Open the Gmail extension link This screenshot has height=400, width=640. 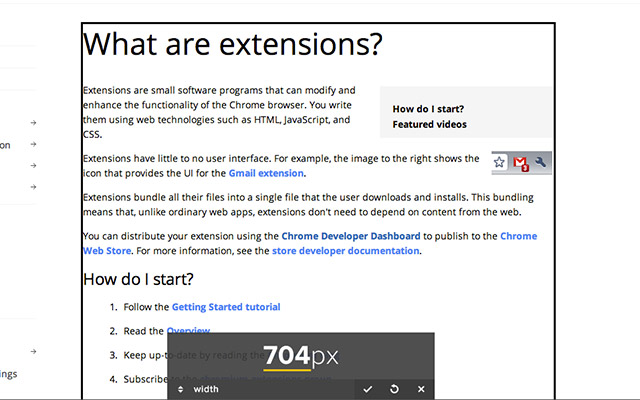click(266, 173)
